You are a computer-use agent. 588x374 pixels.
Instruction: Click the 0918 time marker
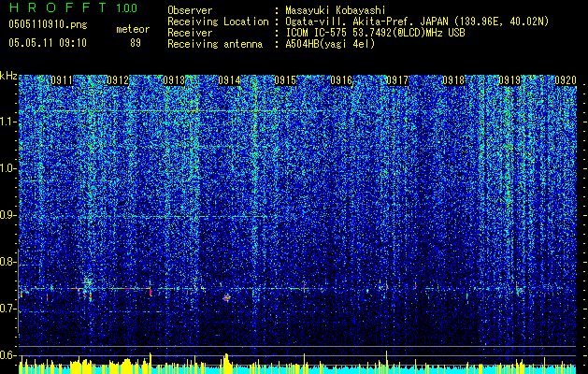pyautogui.click(x=453, y=80)
